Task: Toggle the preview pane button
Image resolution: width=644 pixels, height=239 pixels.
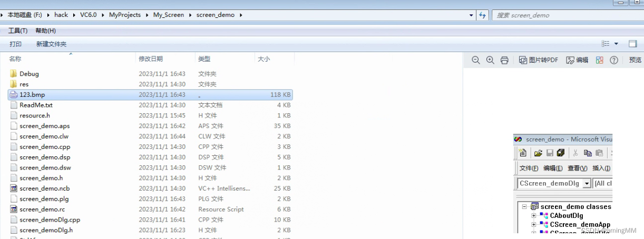Action: coord(633,44)
